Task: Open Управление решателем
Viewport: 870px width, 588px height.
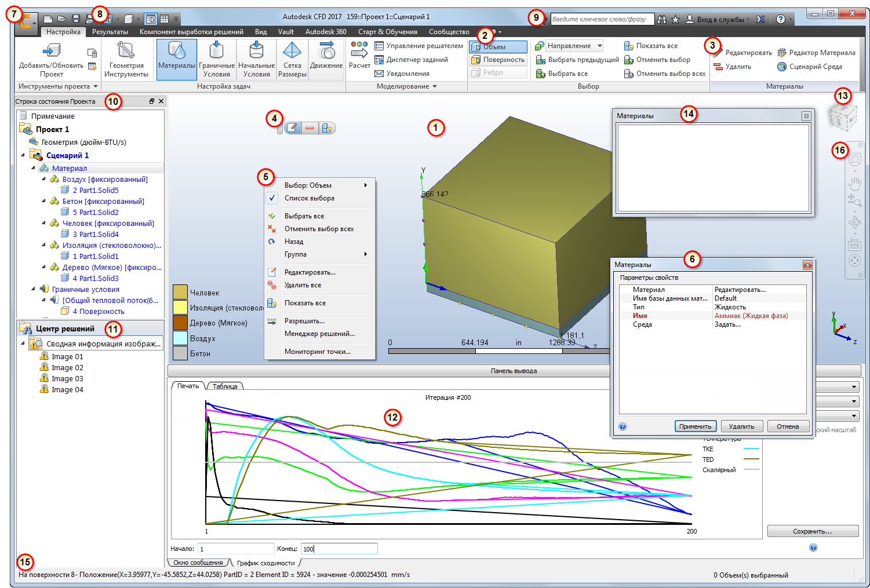Action: click(418, 46)
